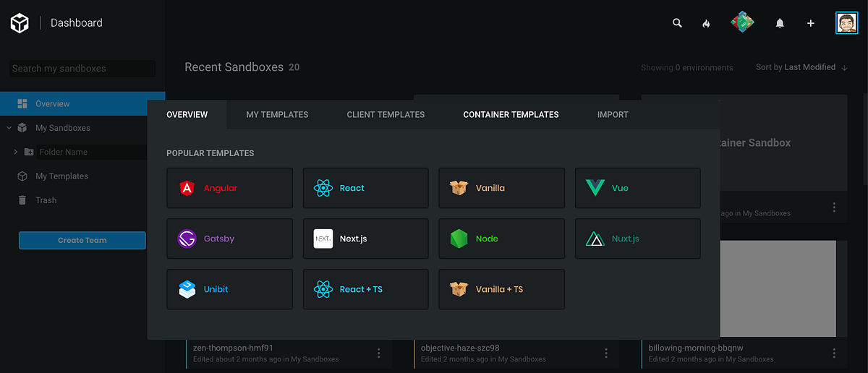Switch to Client Templates tab
Viewport: 868px width, 373px height.
[386, 114]
